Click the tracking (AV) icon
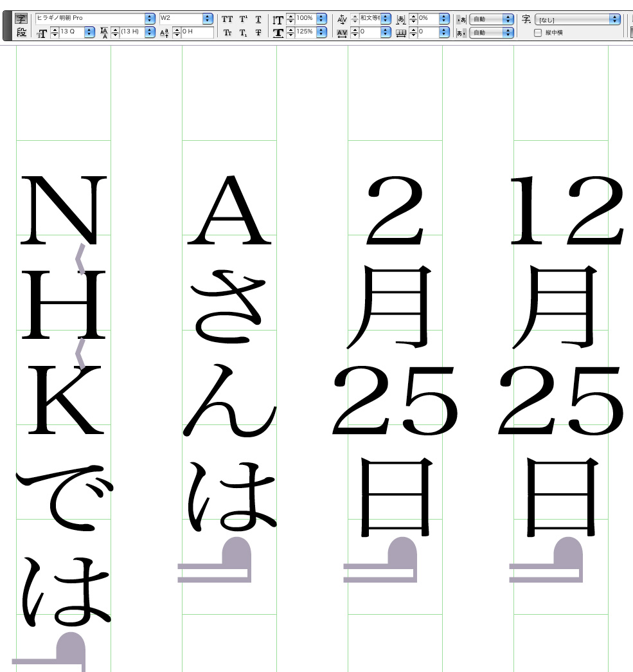633x672 pixels. tap(342, 33)
